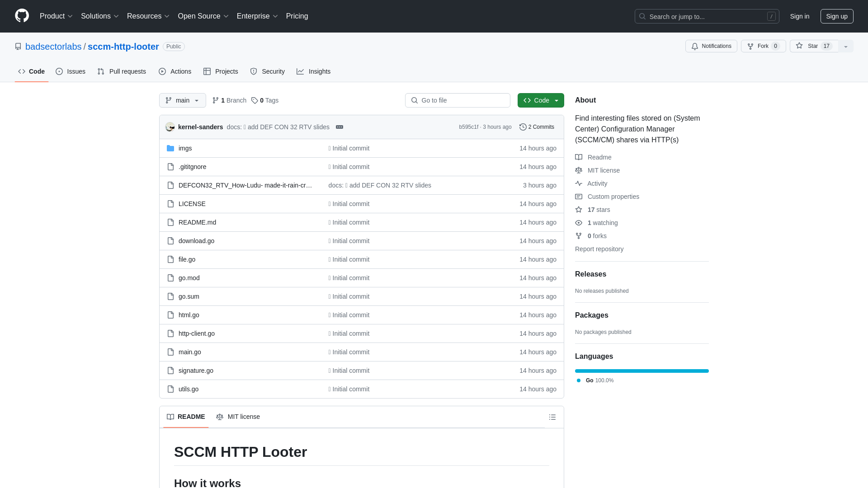Click the Notifications bell button
Screen dimensions: 868x488
[x=711, y=46]
